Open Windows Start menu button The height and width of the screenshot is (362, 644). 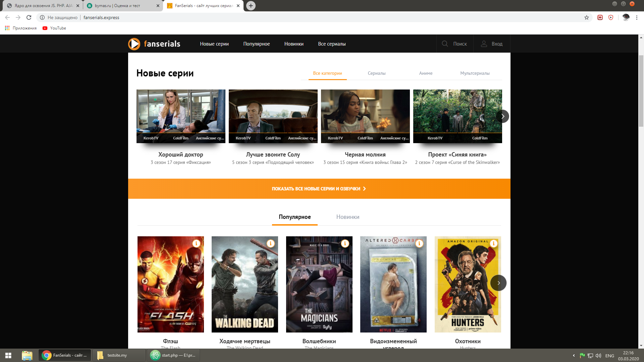tap(8, 355)
